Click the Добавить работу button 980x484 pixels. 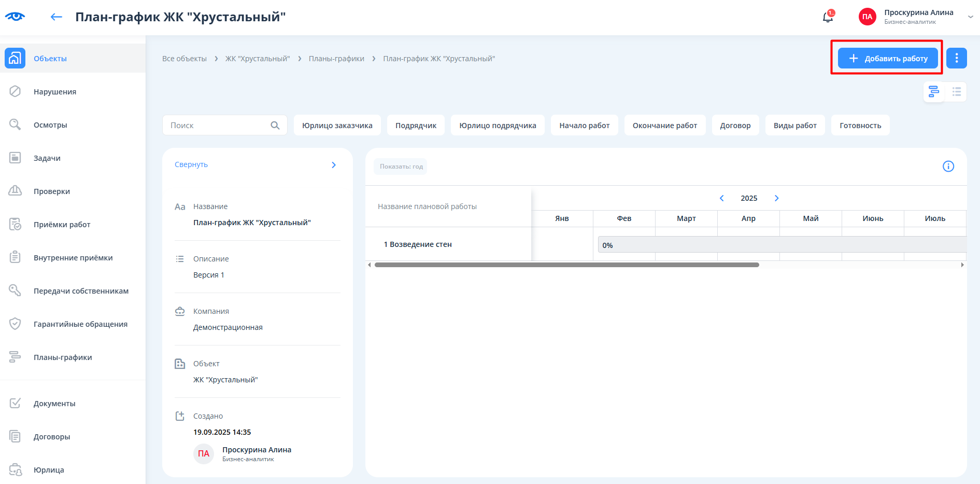pyautogui.click(x=887, y=58)
